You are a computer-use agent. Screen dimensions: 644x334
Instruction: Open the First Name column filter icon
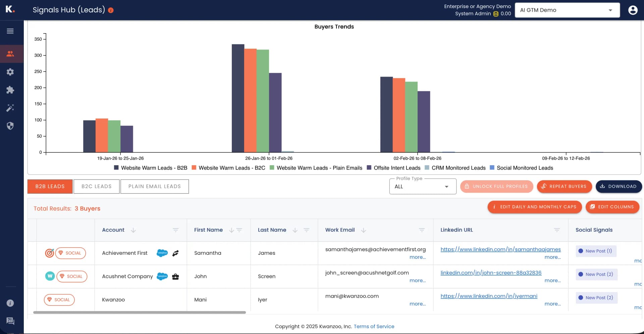click(x=239, y=230)
